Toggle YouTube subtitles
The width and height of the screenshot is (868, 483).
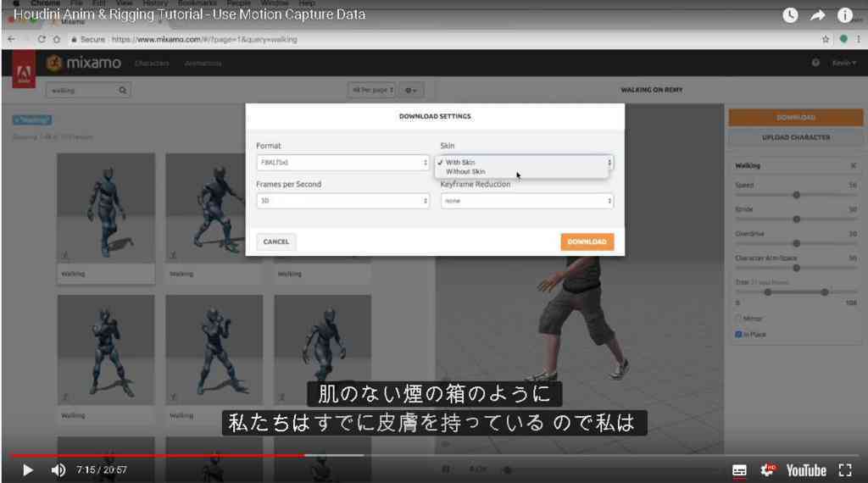point(739,470)
